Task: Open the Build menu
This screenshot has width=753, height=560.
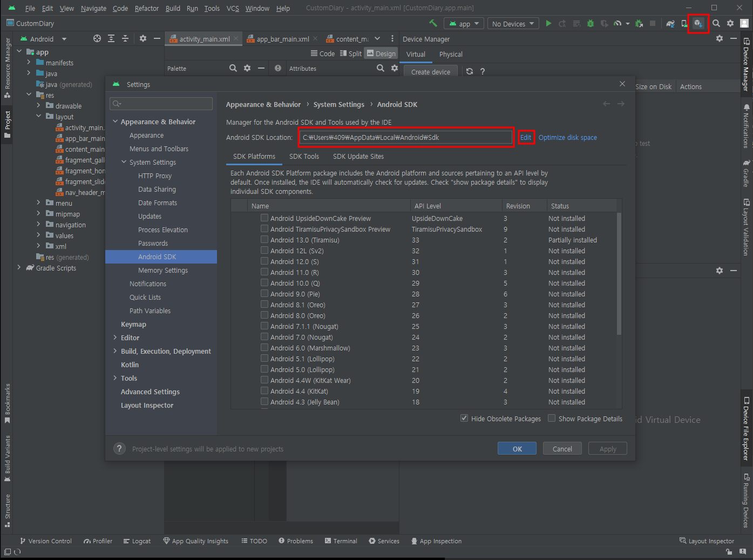Action: (x=173, y=8)
